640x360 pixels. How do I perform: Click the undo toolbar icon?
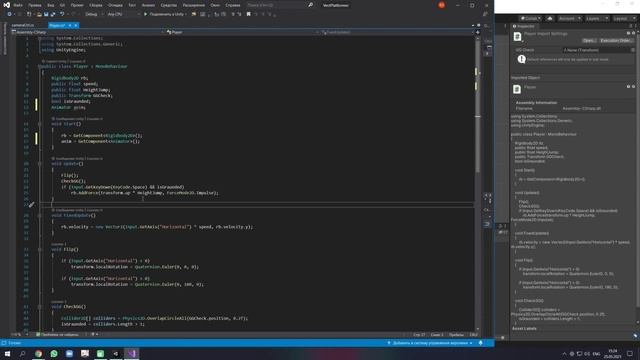[x=62, y=14]
